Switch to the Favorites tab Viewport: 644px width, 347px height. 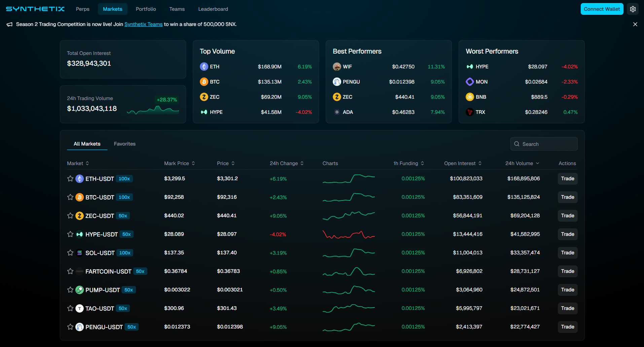(x=124, y=144)
